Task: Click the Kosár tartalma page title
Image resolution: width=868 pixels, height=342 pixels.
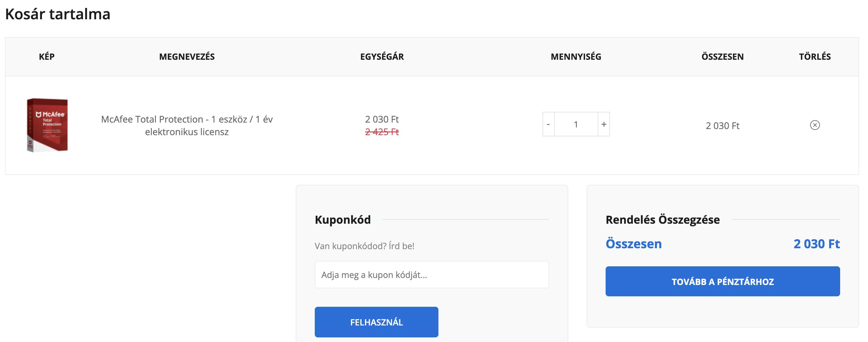Action: [x=58, y=14]
